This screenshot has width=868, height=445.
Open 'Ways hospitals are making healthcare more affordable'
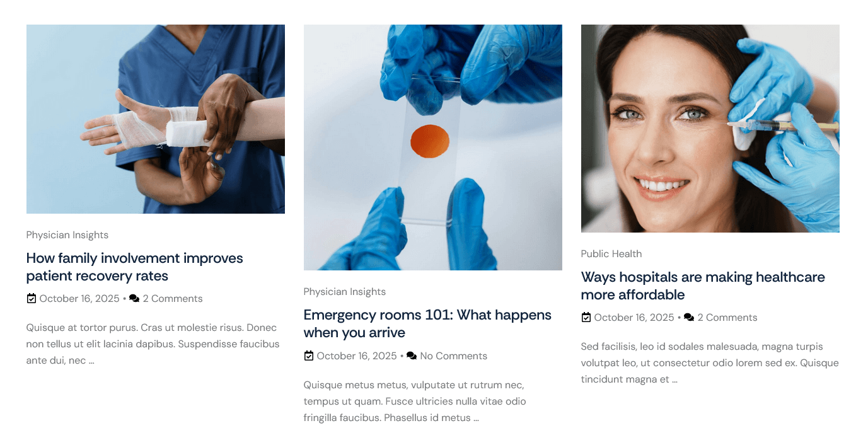coord(703,286)
